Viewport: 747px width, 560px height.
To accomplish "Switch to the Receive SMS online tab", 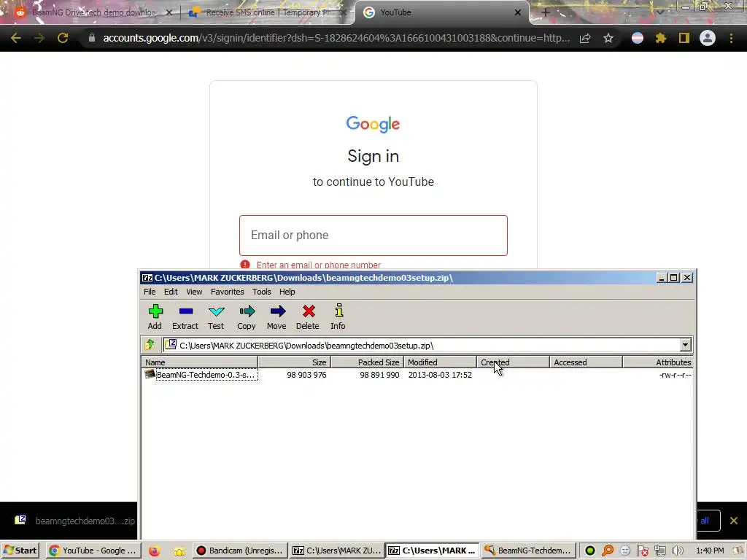I will click(x=267, y=12).
